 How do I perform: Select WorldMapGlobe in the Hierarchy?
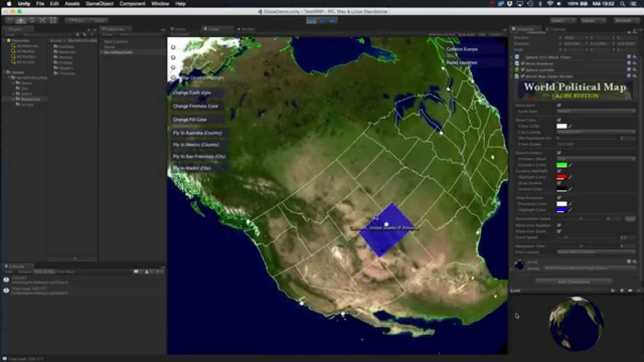click(119, 51)
